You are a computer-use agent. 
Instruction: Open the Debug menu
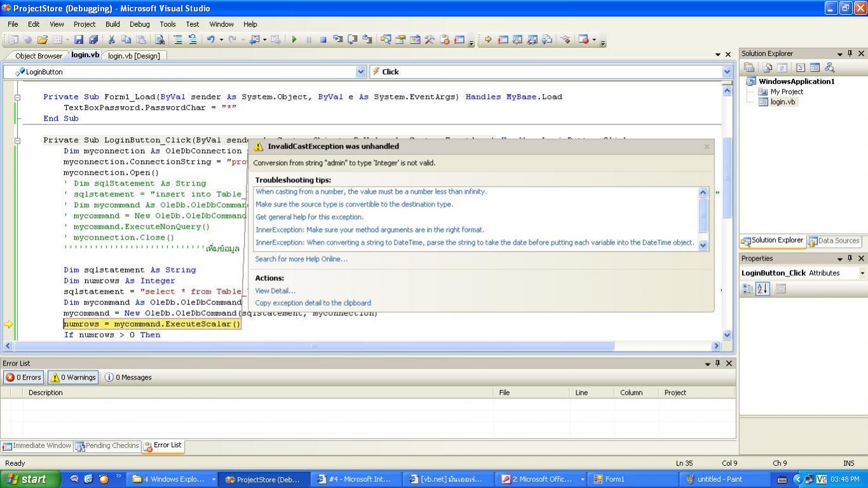click(139, 24)
